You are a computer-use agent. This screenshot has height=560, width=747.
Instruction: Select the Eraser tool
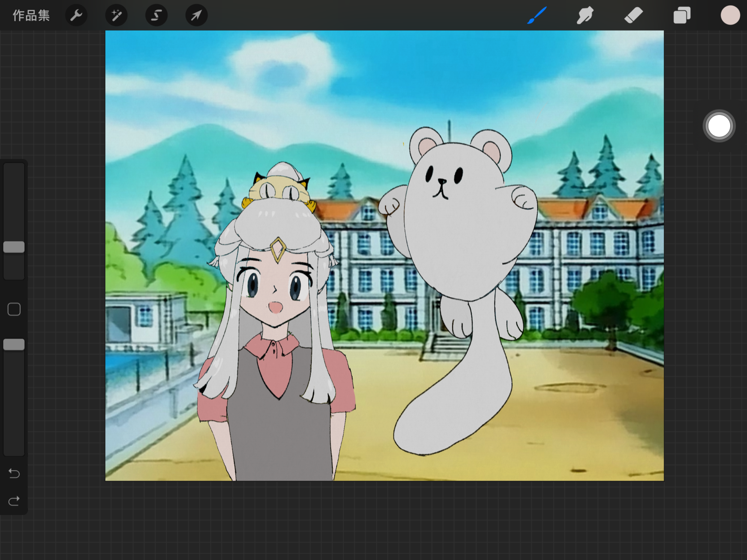tap(633, 15)
